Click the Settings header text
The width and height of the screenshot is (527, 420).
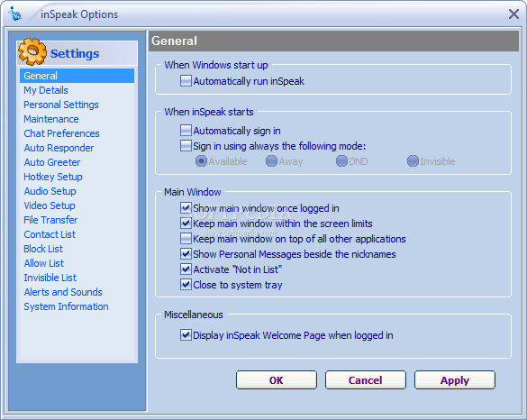[x=75, y=53]
